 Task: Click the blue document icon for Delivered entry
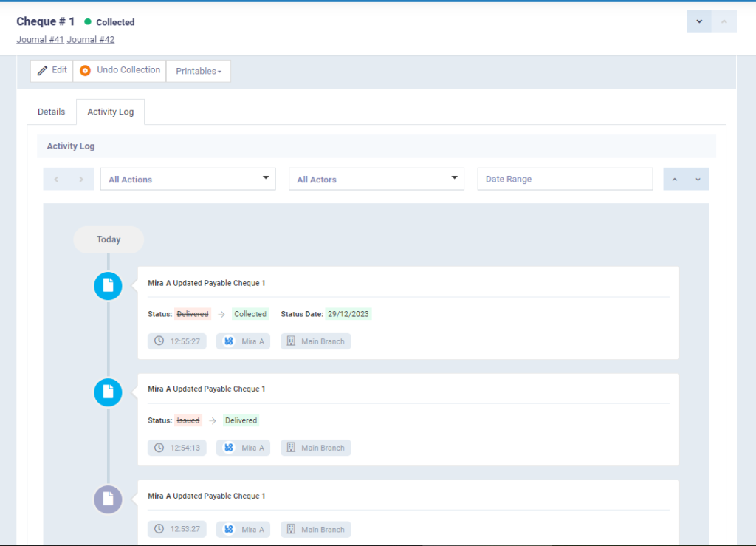point(108,392)
